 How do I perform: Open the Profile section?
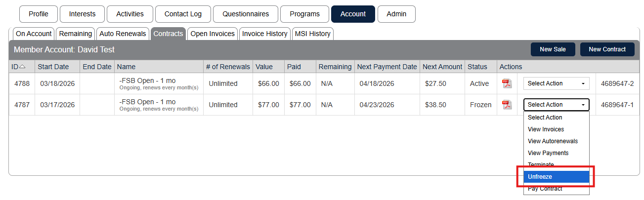click(39, 14)
